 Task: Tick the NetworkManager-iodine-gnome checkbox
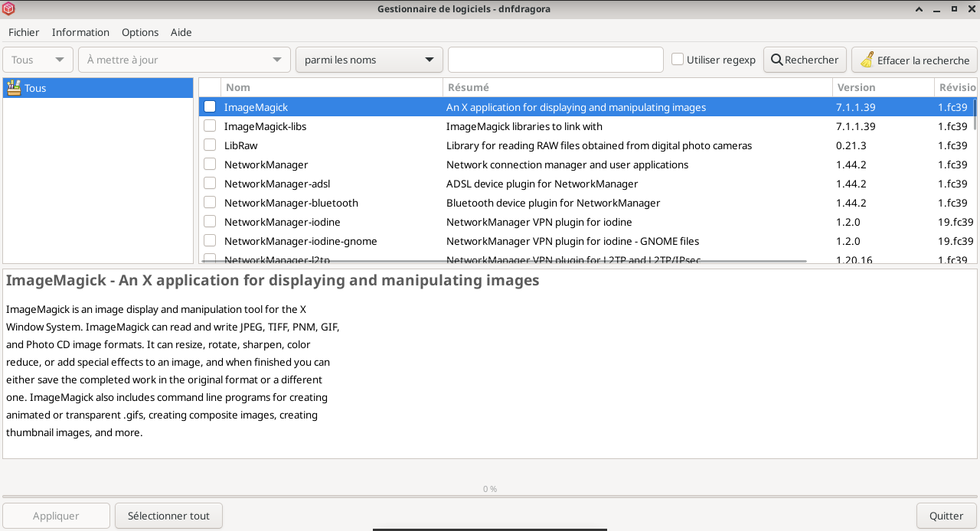pos(210,240)
